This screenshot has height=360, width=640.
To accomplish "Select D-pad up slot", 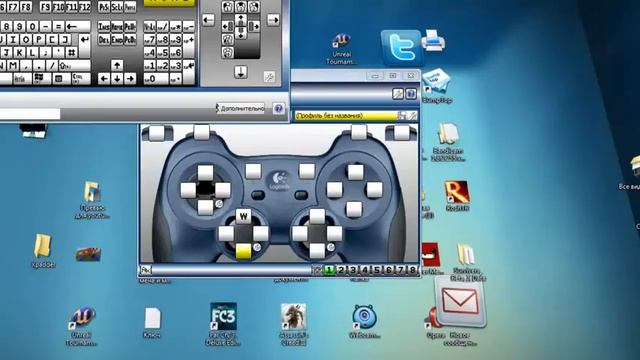I will coord(205,173).
